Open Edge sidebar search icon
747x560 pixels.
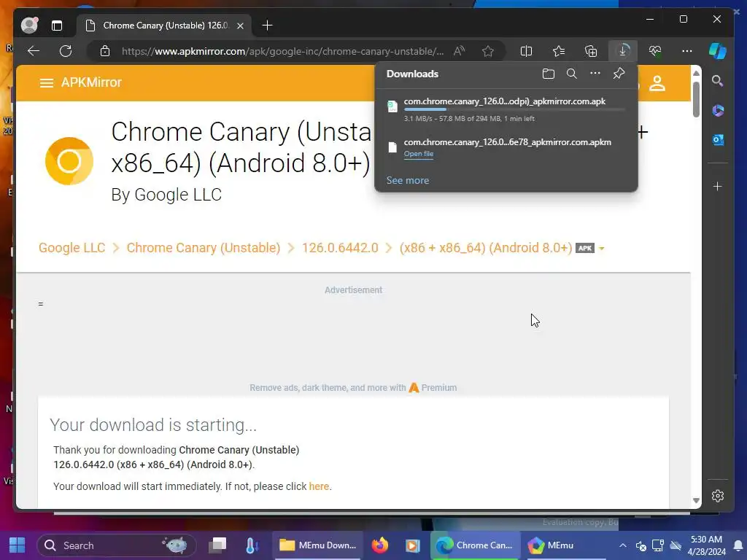point(718,81)
